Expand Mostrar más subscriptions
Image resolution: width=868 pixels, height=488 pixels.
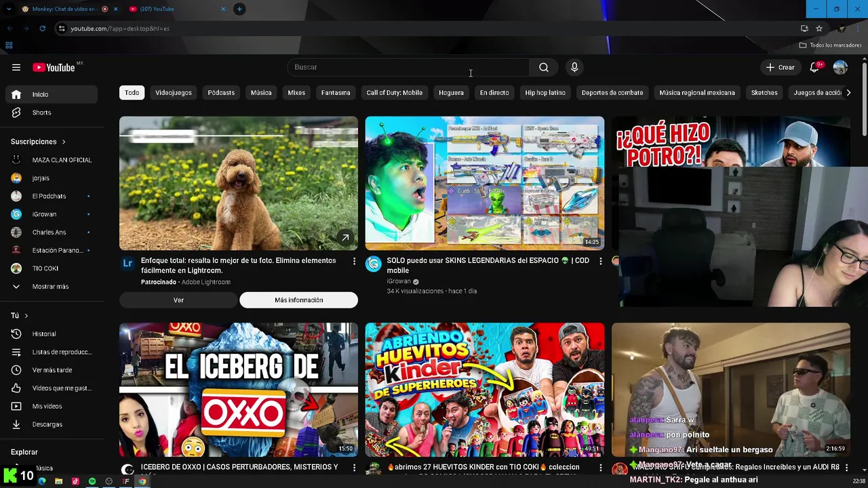tap(52, 286)
